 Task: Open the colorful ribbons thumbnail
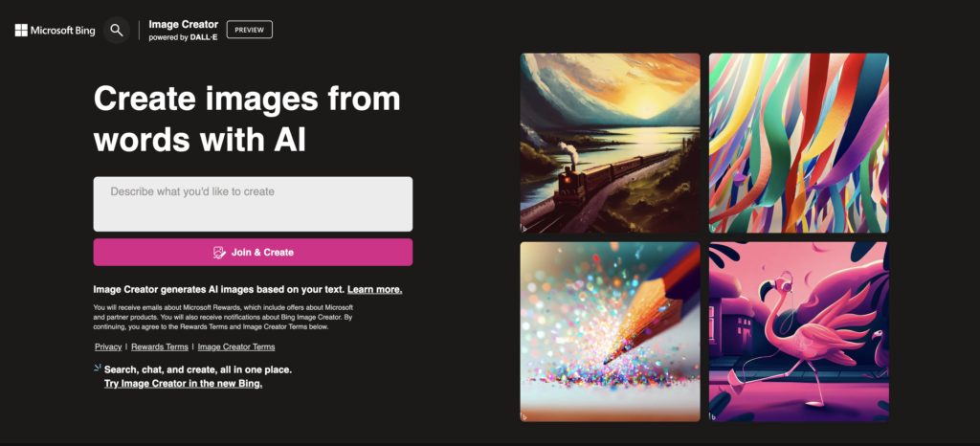pyautogui.click(x=799, y=143)
